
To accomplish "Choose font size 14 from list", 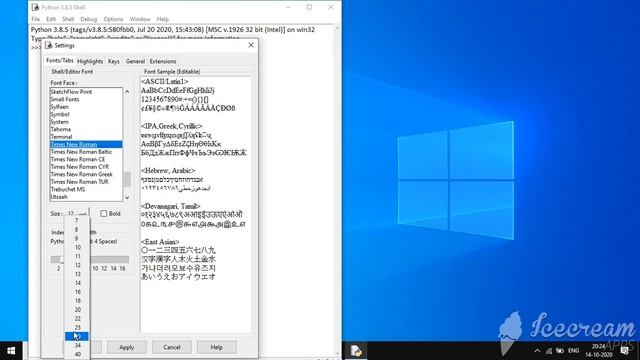I will tap(77, 283).
